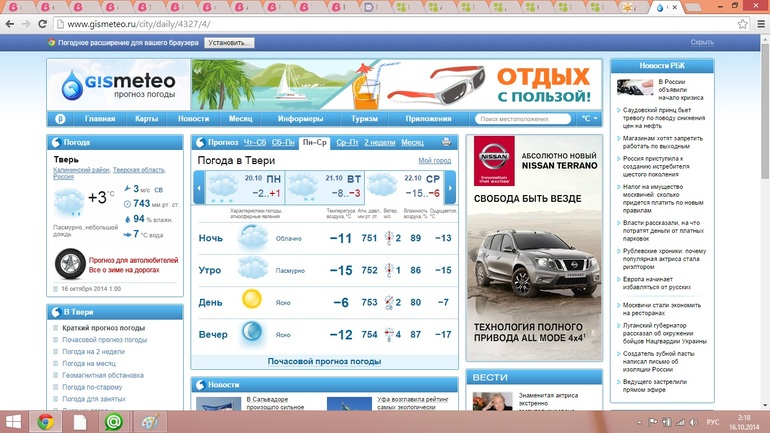Open the Nissan Terrano advertisement
This screenshot has height=433, width=770.
pyautogui.click(x=534, y=248)
